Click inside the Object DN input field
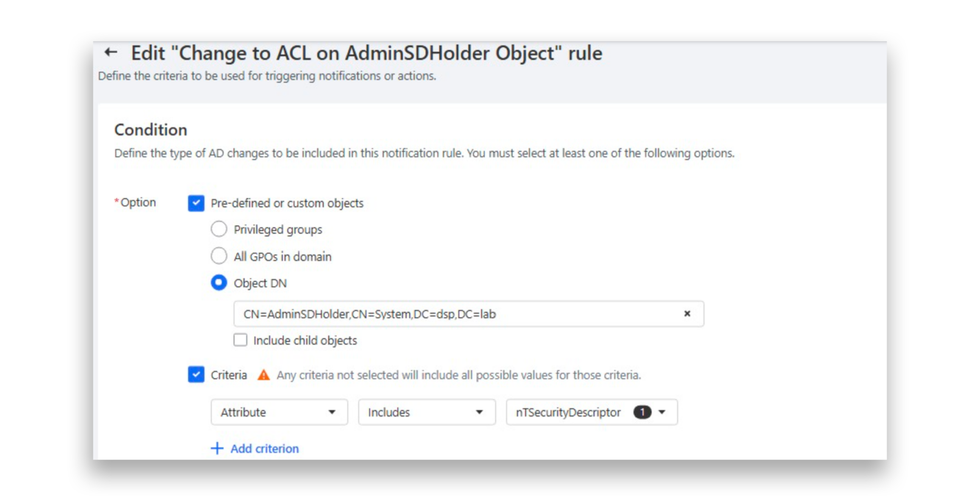The width and height of the screenshot is (980, 501). click(431, 314)
